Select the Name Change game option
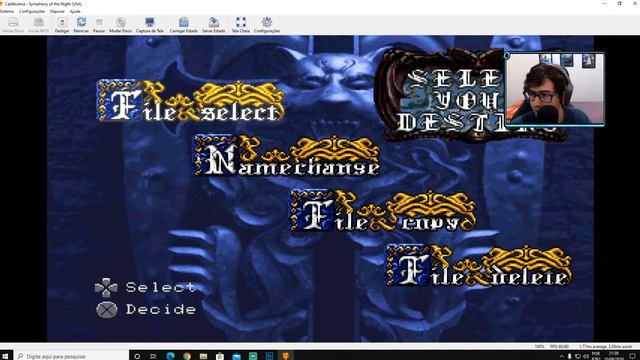The height and width of the screenshot is (360, 640). pos(287,156)
